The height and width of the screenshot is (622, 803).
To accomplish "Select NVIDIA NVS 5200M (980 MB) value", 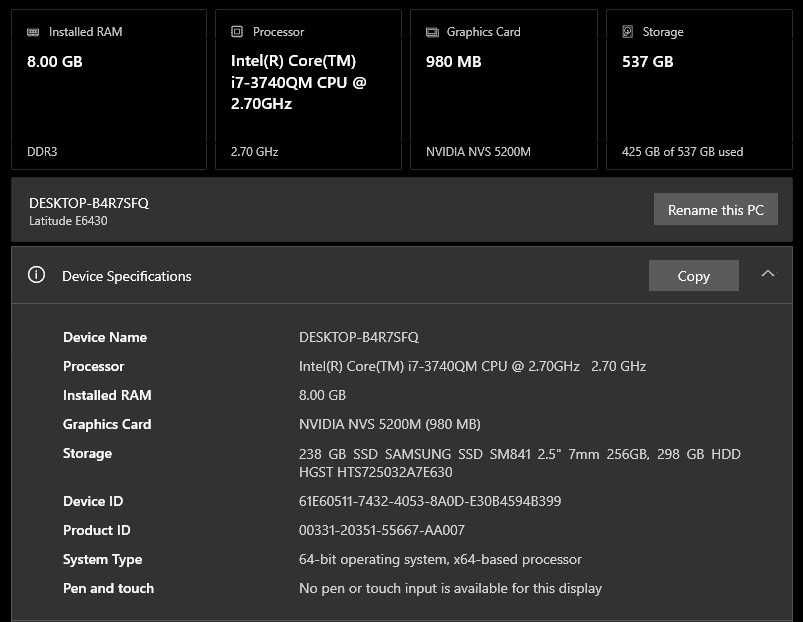I will [x=390, y=424].
